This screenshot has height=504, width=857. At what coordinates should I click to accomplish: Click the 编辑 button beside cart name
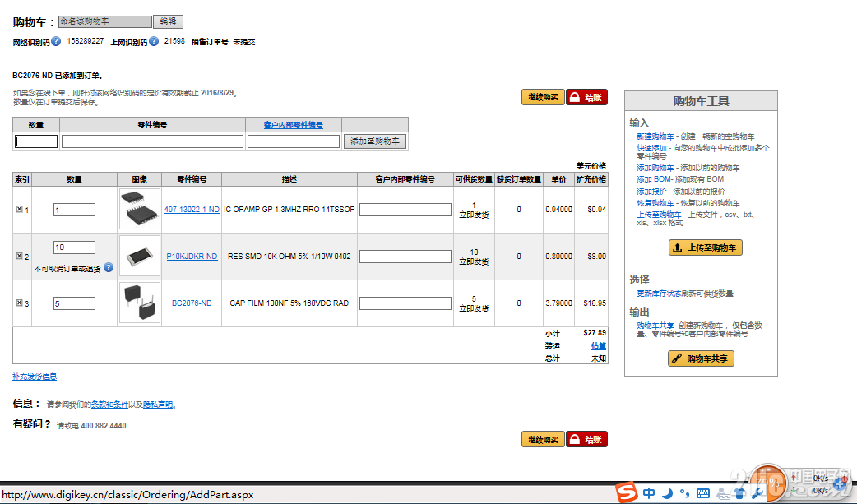point(168,21)
